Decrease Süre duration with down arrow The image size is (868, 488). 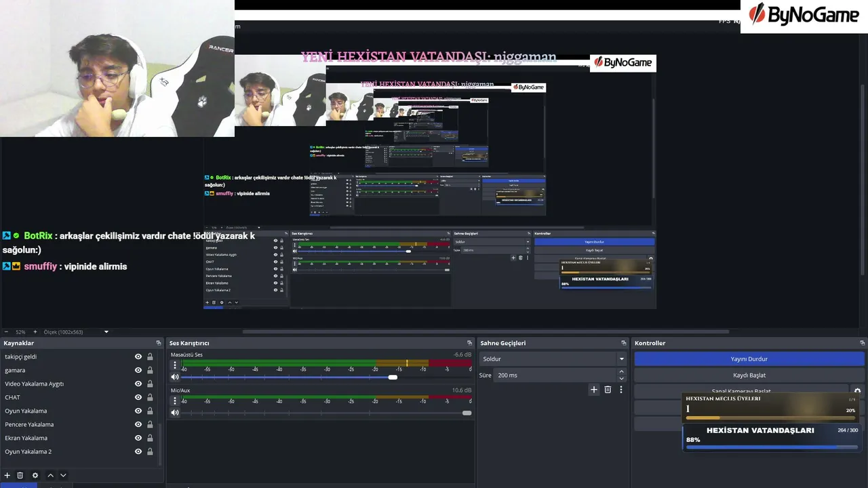pyautogui.click(x=621, y=378)
